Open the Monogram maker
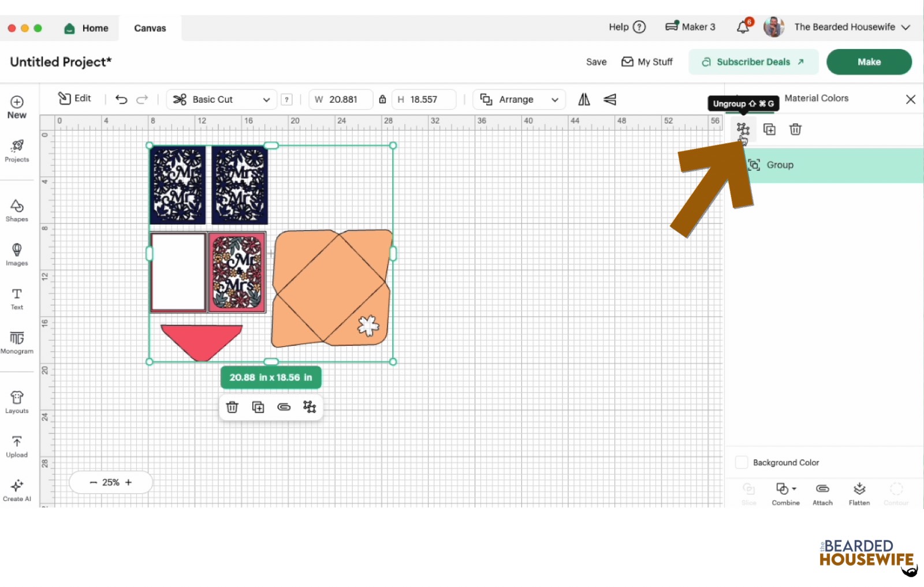Image resolution: width=924 pixels, height=587 pixels. pos(17,342)
